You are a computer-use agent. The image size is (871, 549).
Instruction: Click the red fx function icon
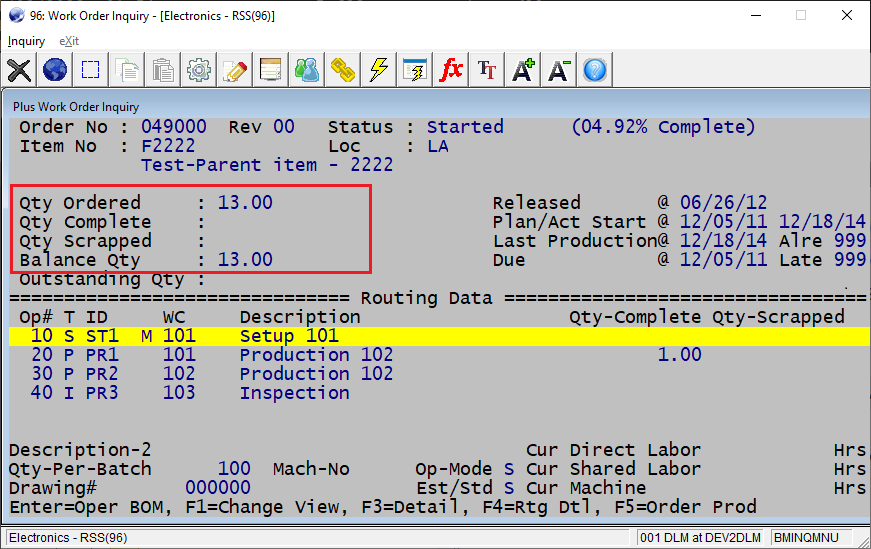point(450,70)
